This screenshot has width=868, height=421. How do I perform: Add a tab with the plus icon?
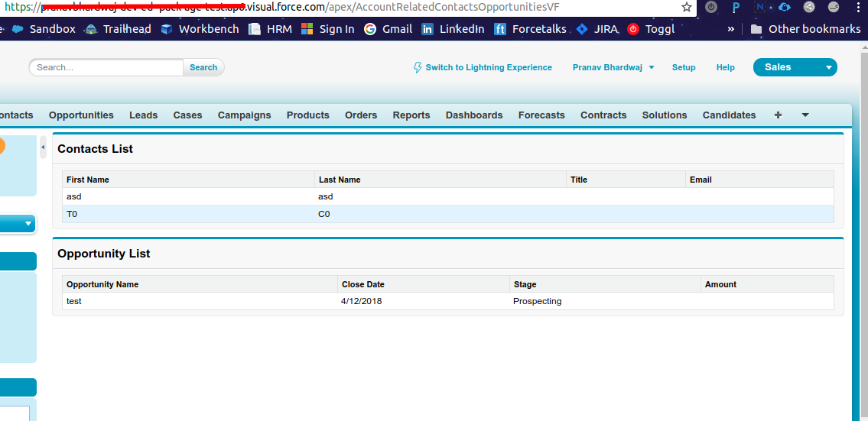pos(778,115)
